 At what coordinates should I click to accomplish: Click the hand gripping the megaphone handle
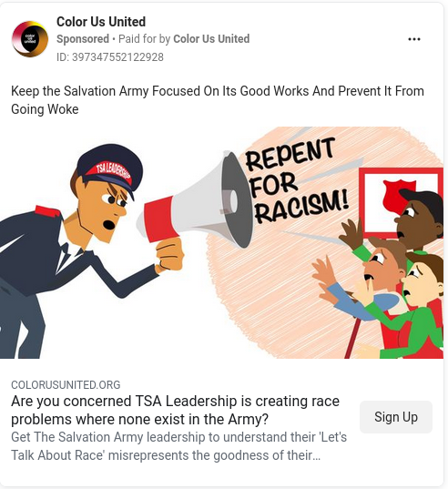coord(169,254)
